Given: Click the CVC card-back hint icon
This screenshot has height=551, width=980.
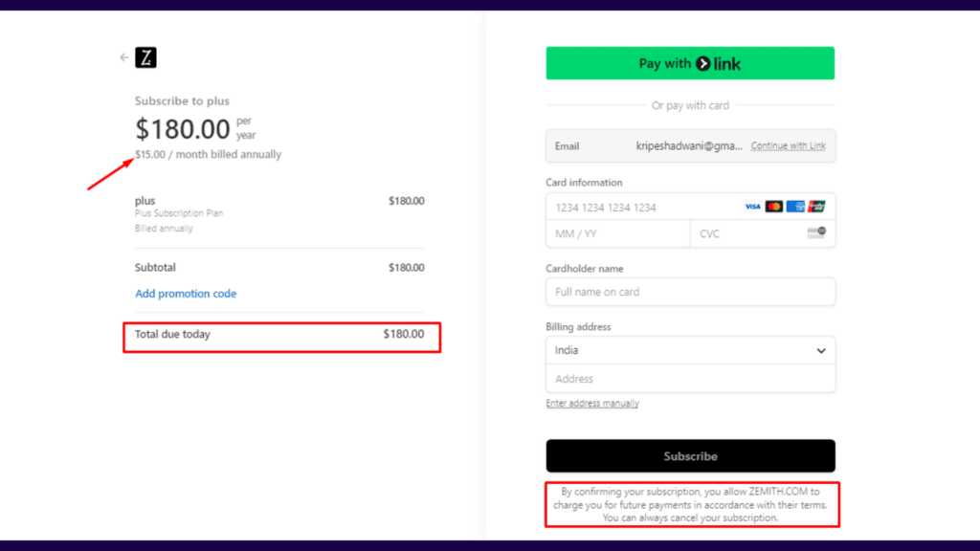Looking at the screenshot, I should (815, 232).
